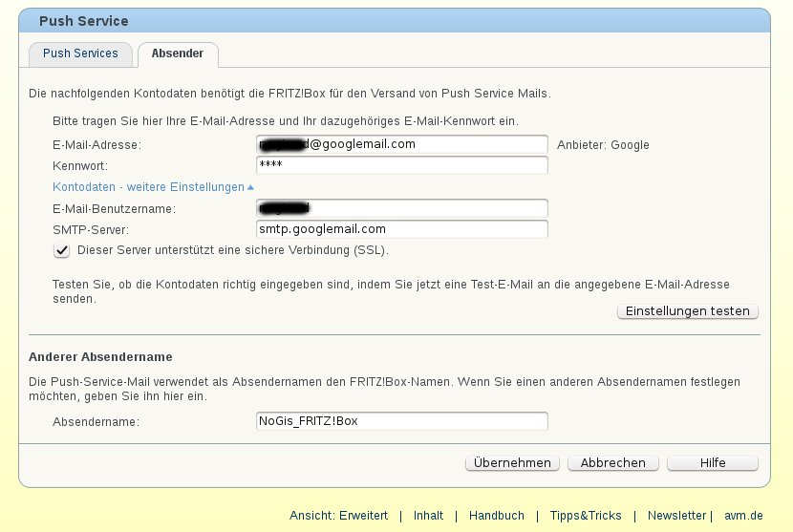Image resolution: width=793 pixels, height=532 pixels.
Task: Click the small arrow beside weitere Einstellungen
Action: [250, 188]
